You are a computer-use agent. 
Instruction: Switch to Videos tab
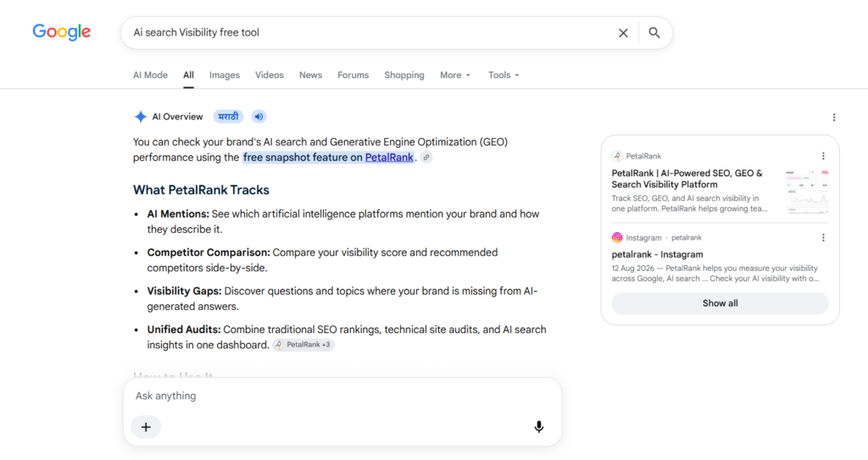pos(269,75)
